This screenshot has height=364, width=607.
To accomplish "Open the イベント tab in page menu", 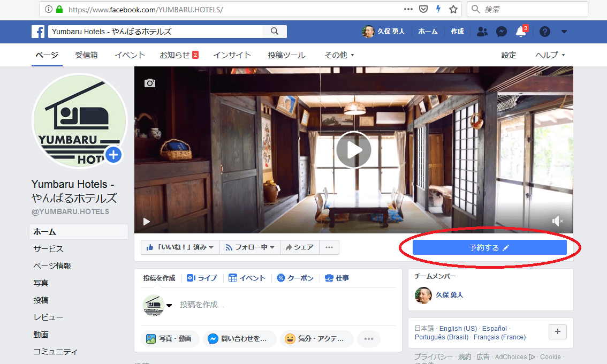I will 130,55.
